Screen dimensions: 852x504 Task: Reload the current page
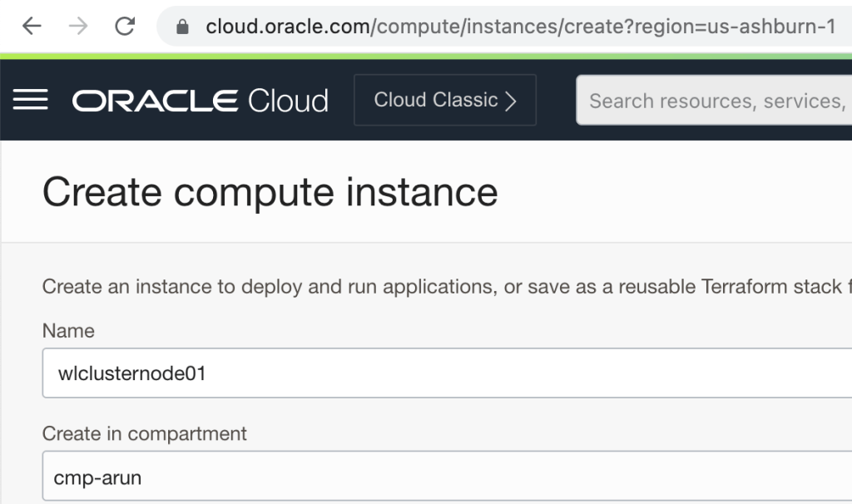tap(125, 27)
